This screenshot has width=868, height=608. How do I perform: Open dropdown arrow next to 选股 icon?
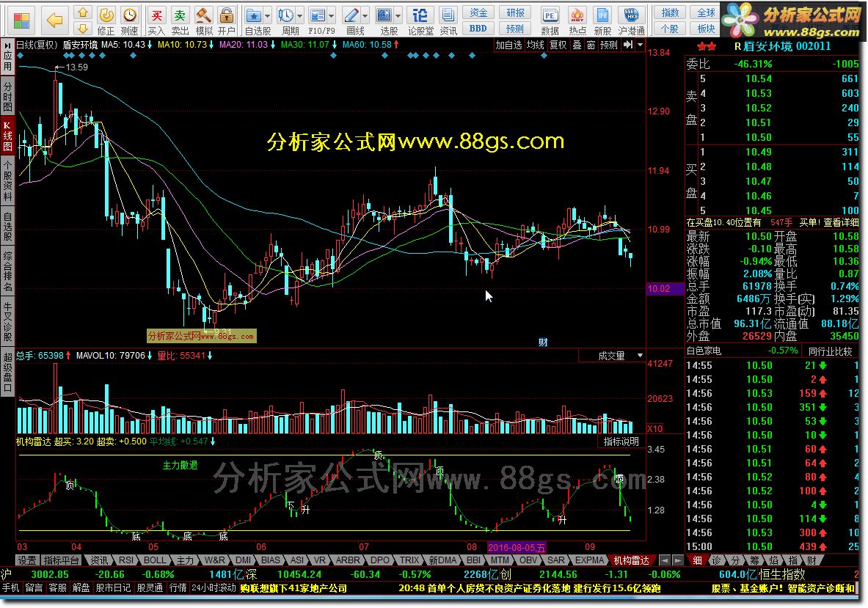pyautogui.click(x=398, y=16)
